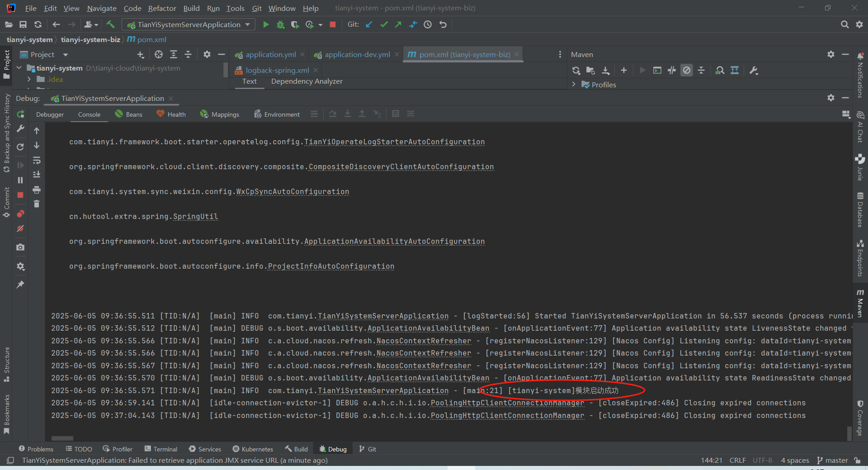
Task: Open the Mappings tab
Action: pyautogui.click(x=220, y=114)
